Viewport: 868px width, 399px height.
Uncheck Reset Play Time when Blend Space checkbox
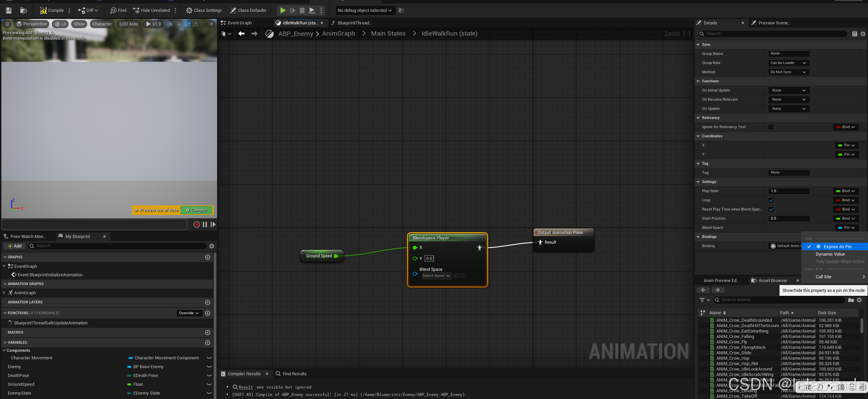pos(771,210)
